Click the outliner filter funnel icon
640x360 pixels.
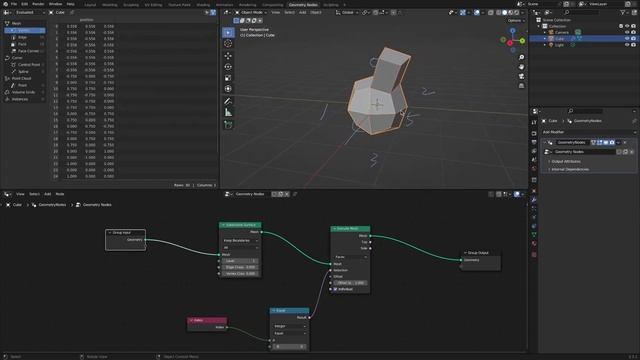coord(622,13)
